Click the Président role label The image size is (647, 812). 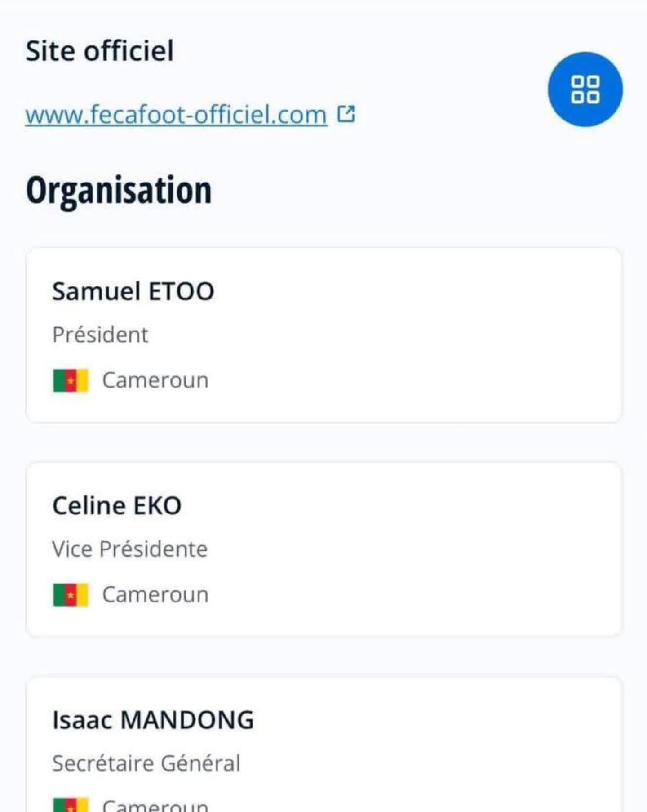coord(100,335)
